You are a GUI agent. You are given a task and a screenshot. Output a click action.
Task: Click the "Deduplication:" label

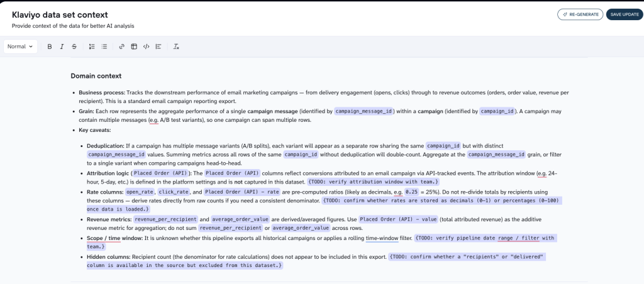[105, 146]
